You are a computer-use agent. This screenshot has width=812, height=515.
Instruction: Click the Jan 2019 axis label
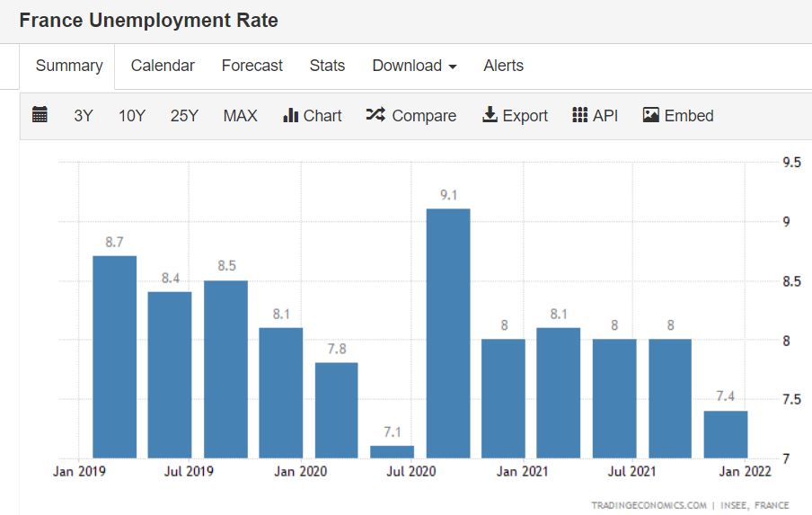pyautogui.click(x=79, y=472)
